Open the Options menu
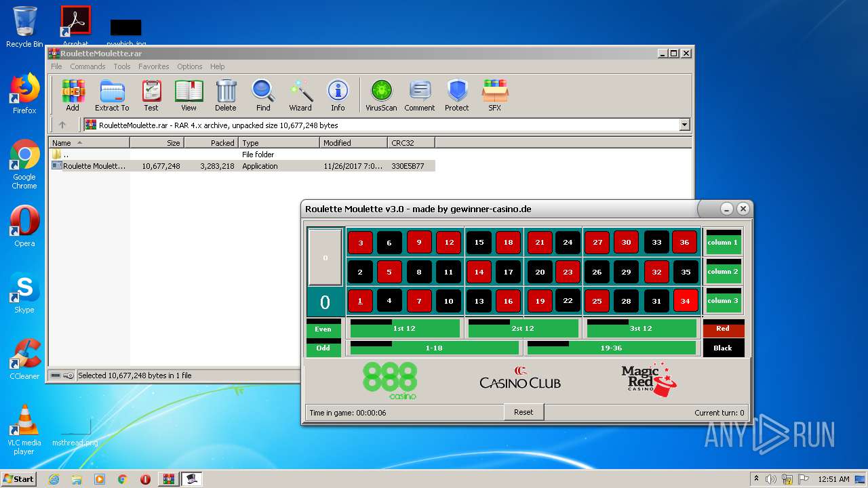Image resolution: width=868 pixels, height=488 pixels. click(x=190, y=66)
